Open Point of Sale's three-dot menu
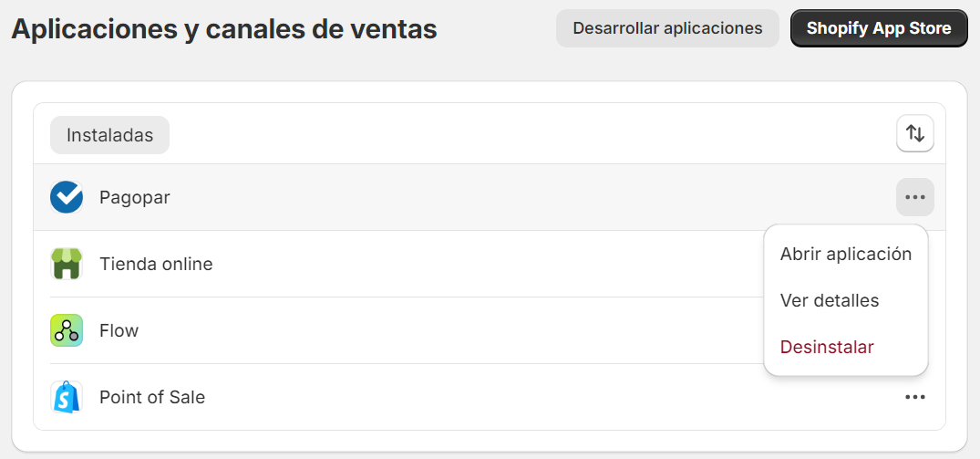The image size is (980, 459). click(915, 397)
